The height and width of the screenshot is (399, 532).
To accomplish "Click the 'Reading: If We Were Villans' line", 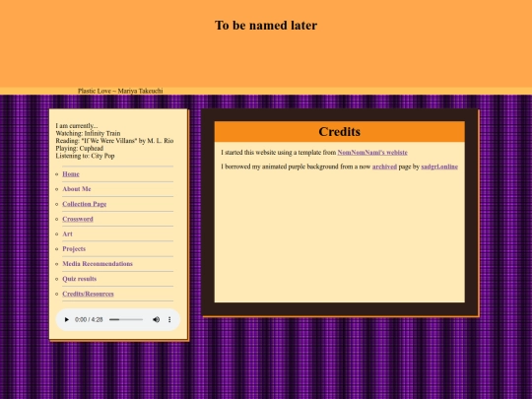I will (x=114, y=141).
